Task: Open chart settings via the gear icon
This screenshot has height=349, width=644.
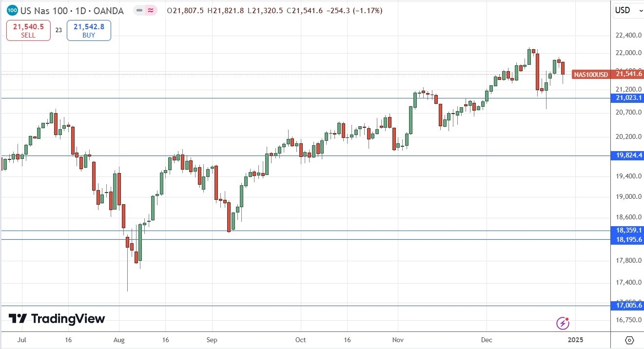Action: click(x=630, y=340)
